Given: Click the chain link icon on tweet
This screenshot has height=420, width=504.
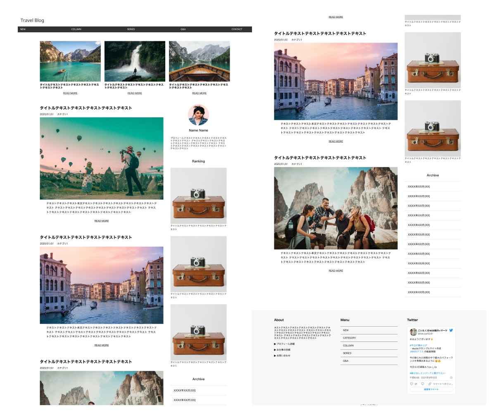Looking at the screenshot, I should [x=430, y=384].
